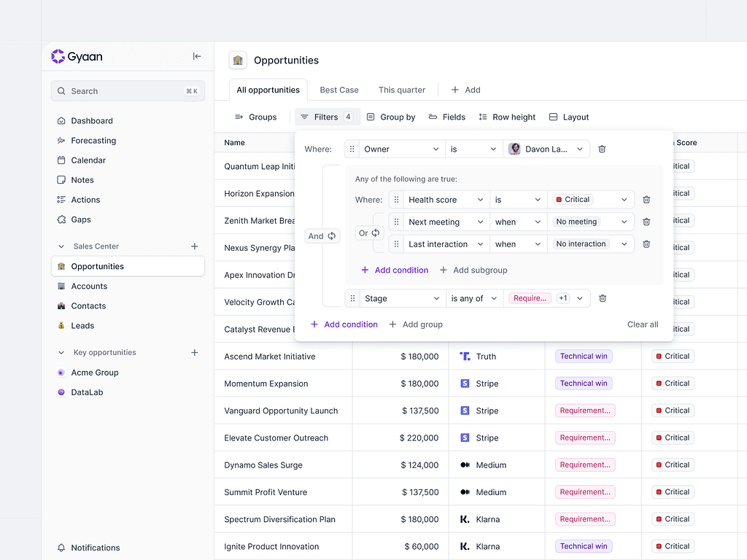This screenshot has height=560, width=747.
Task: Switch to the Best Case tab
Action: point(339,90)
